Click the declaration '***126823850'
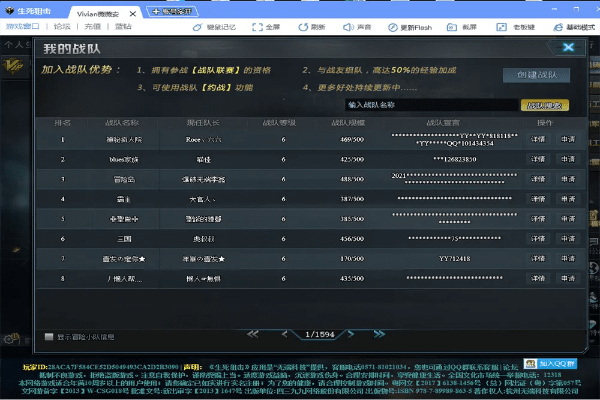Image resolution: width=600 pixels, height=400 pixels. [455, 160]
